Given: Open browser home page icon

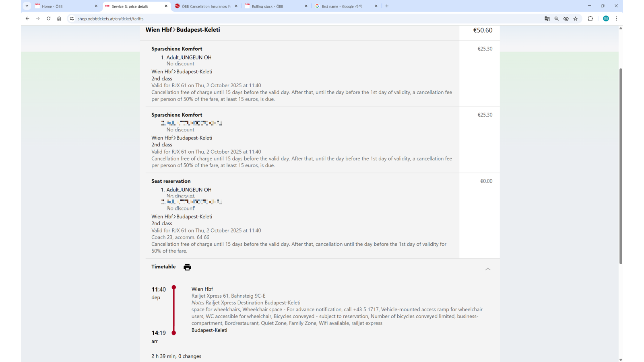Looking at the screenshot, I should [59, 19].
